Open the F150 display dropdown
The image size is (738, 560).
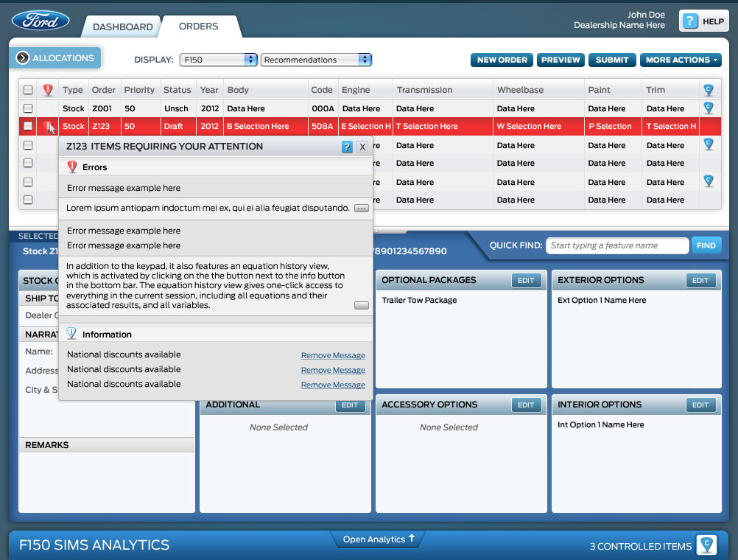219,60
